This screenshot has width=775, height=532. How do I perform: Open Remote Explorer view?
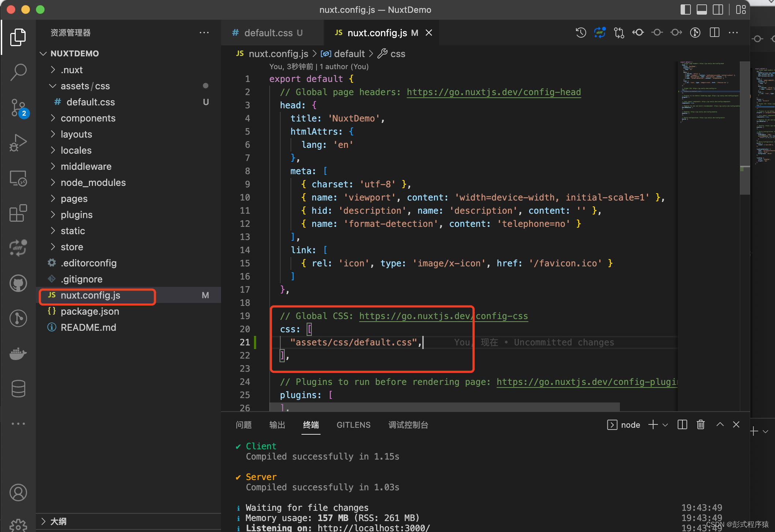tap(18, 179)
